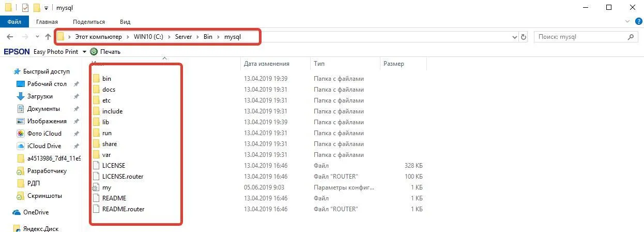Click Server in the breadcrumb path

(183, 37)
